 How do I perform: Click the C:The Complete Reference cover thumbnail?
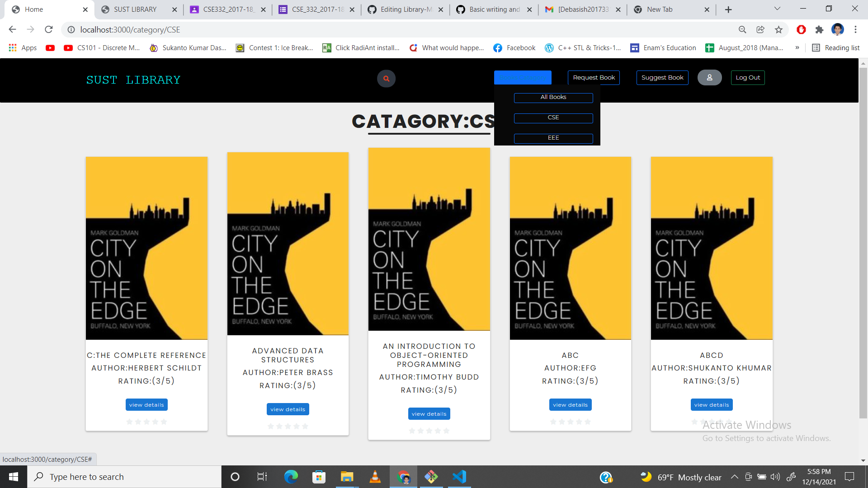(146, 248)
